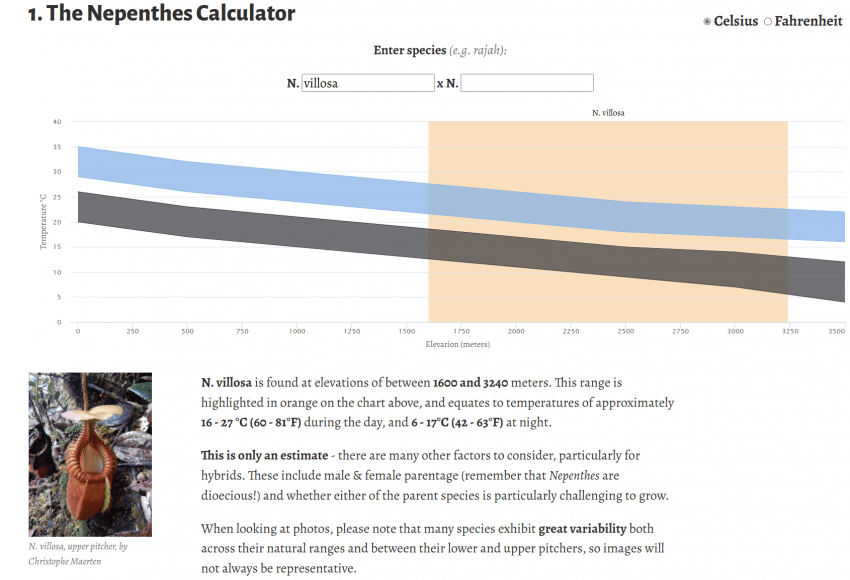The height and width of the screenshot is (580, 850).
Task: Click the 3250 mark on elevation axis
Action: [x=790, y=331]
